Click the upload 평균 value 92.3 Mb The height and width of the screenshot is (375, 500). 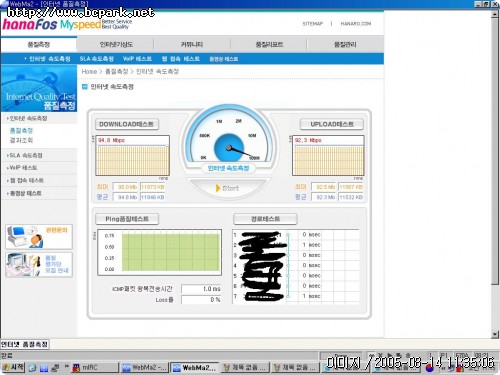324,197
